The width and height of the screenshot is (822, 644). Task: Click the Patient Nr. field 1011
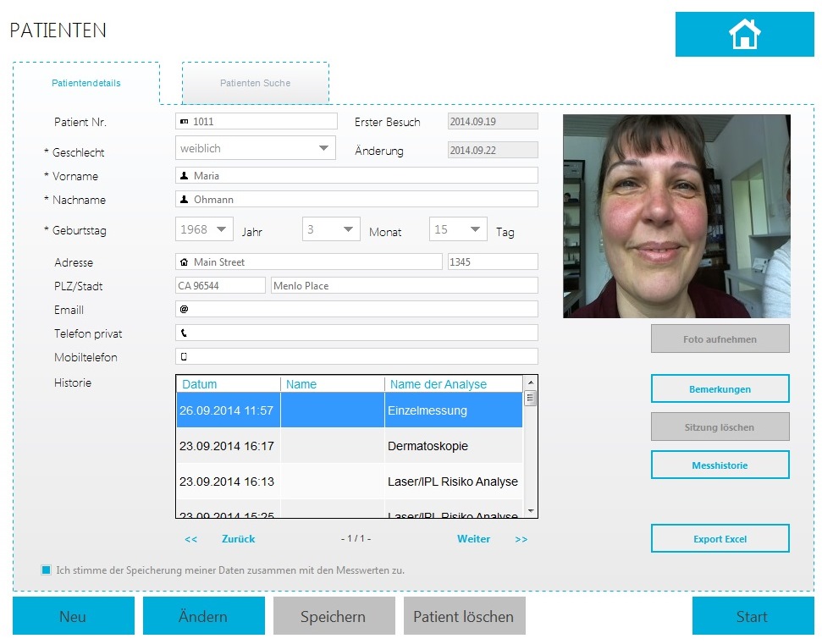(257, 121)
